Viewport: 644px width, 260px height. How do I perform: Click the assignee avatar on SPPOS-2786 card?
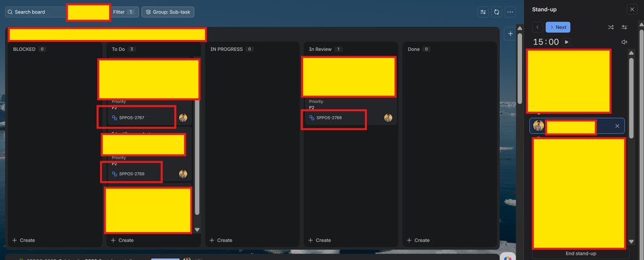click(x=388, y=118)
